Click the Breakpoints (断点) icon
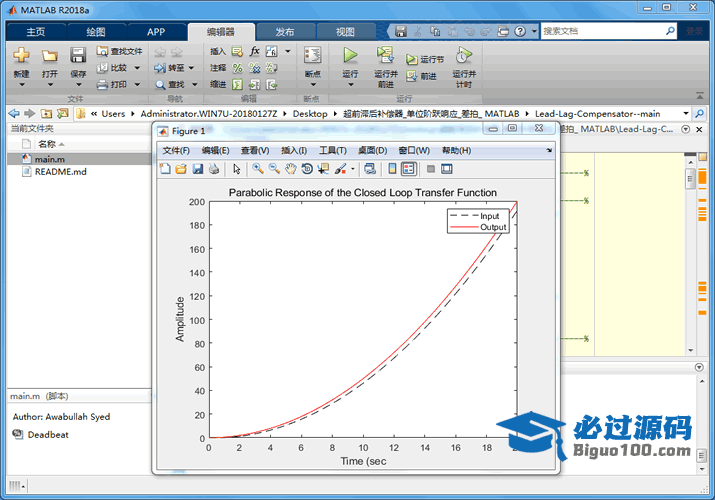 pyautogui.click(x=313, y=55)
